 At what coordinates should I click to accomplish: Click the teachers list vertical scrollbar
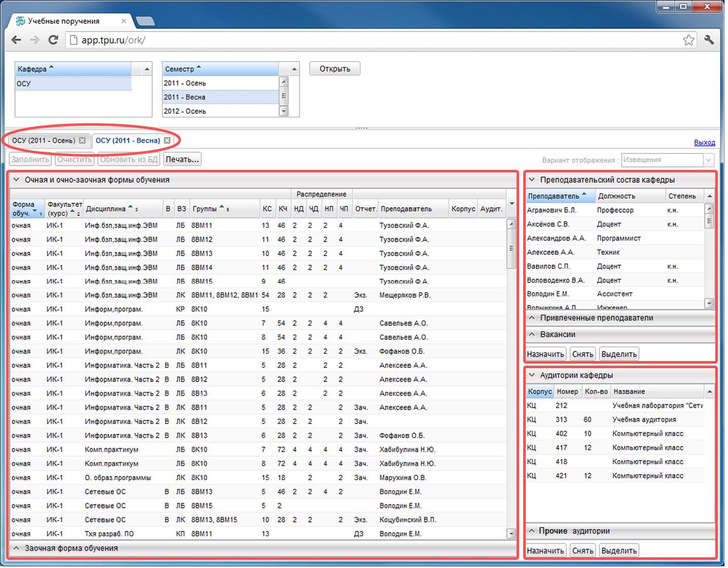[x=709, y=256]
